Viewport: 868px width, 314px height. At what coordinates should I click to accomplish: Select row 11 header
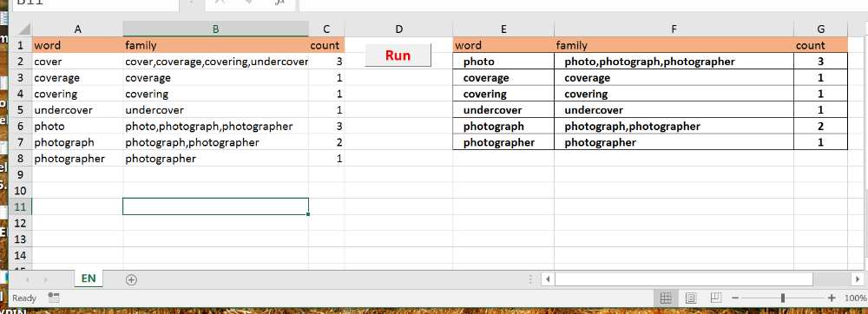pos(21,206)
